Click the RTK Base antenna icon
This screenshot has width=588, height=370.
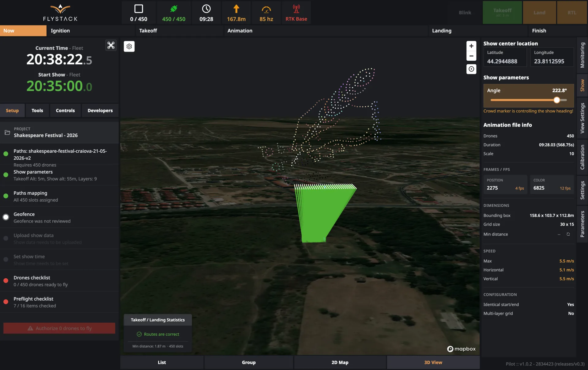296,9
